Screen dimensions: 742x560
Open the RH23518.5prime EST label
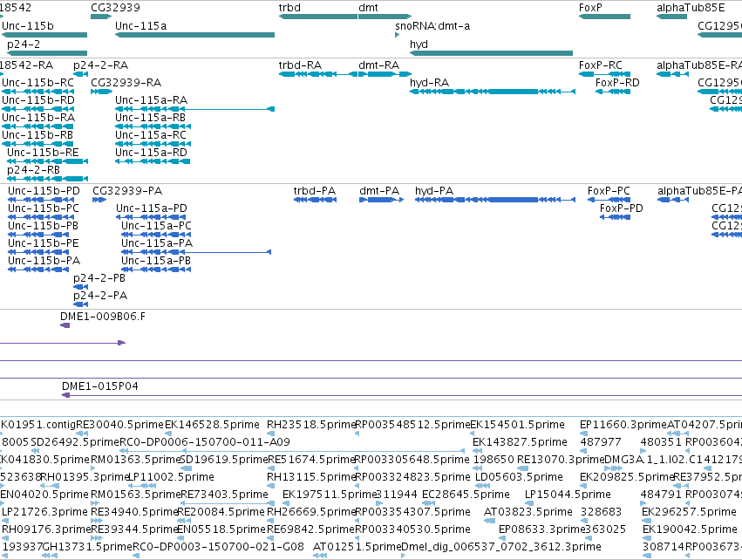tap(310, 425)
